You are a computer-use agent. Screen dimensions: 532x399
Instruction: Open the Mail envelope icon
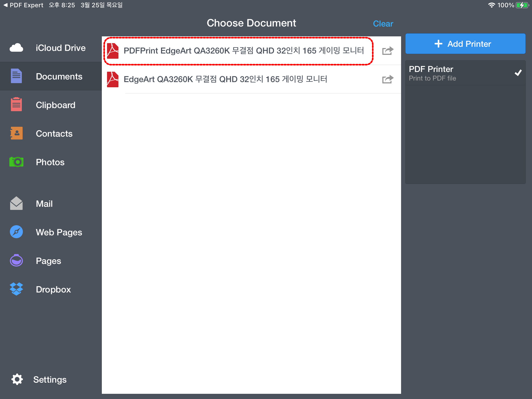(x=16, y=203)
